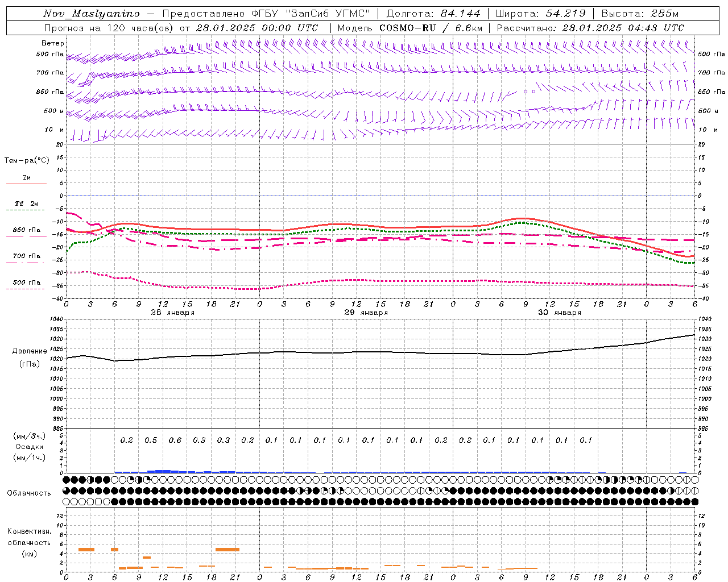This screenshot has height=582, width=728.
Task: Select the 'Высота: 285м' header field
Action: [640, 14]
